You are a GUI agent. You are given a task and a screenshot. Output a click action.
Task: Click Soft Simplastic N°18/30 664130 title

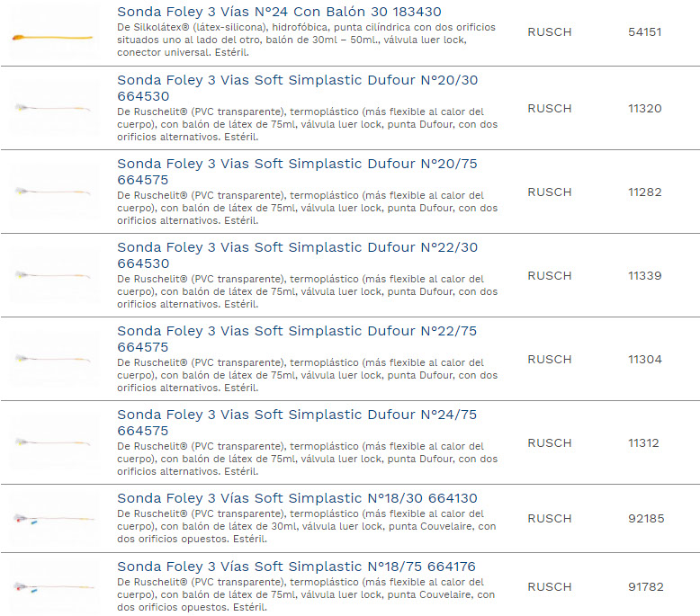tap(297, 498)
